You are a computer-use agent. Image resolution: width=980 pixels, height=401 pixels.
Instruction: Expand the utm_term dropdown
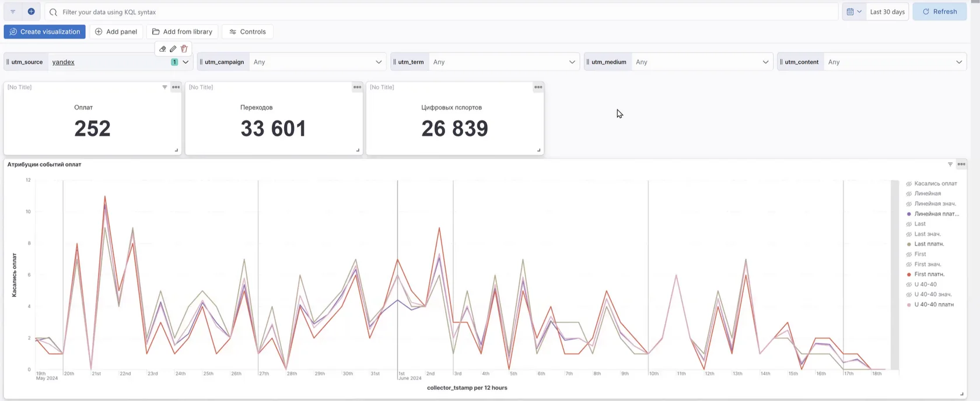point(504,62)
